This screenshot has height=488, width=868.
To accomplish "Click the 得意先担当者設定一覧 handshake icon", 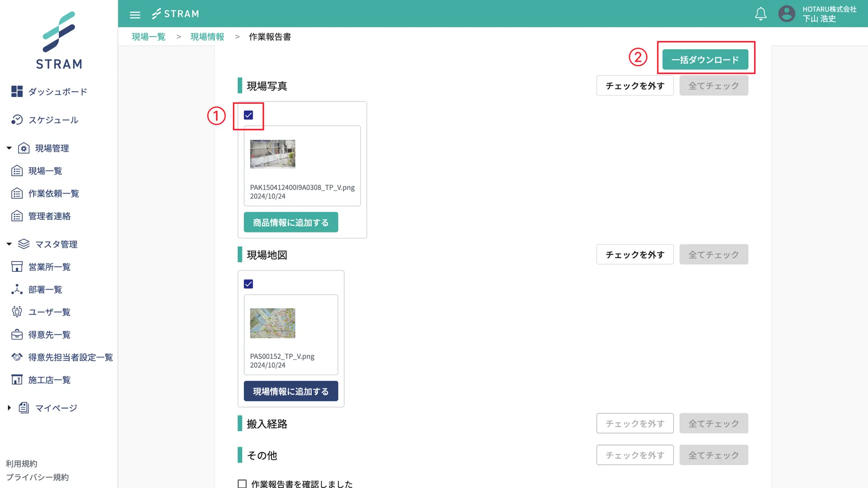I will coord(17,358).
